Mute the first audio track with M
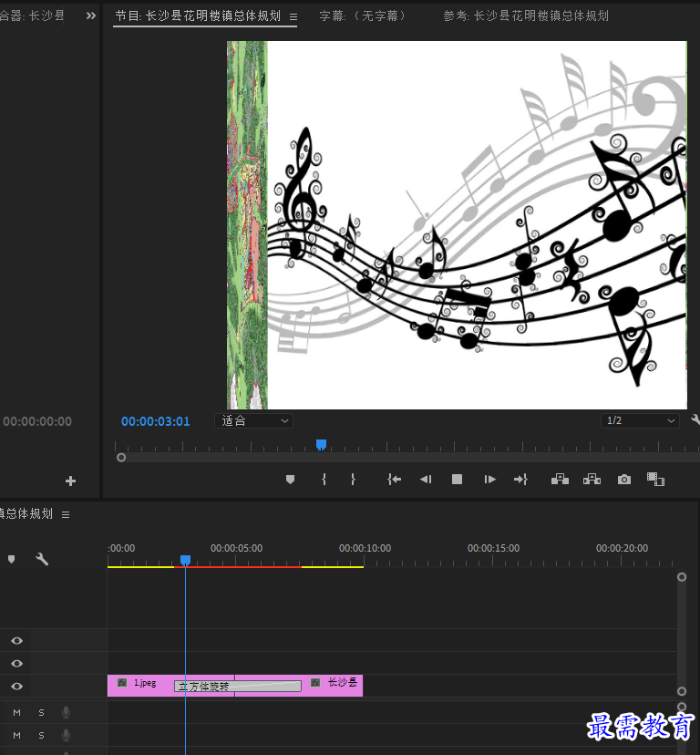700x755 pixels. tap(16, 713)
